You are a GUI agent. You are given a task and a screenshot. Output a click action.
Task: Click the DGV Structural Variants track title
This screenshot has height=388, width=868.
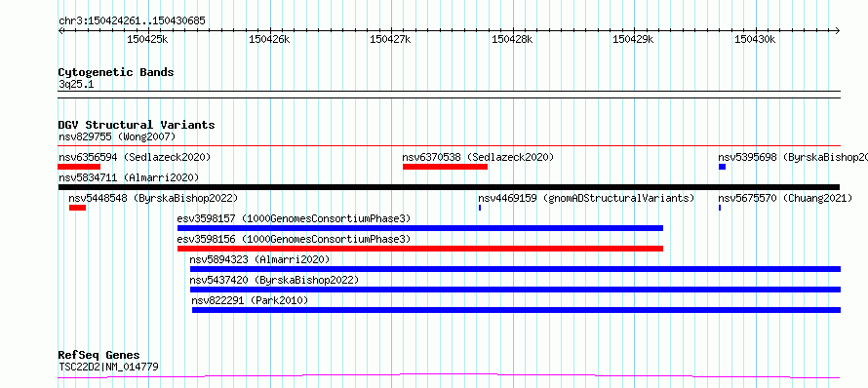click(137, 125)
